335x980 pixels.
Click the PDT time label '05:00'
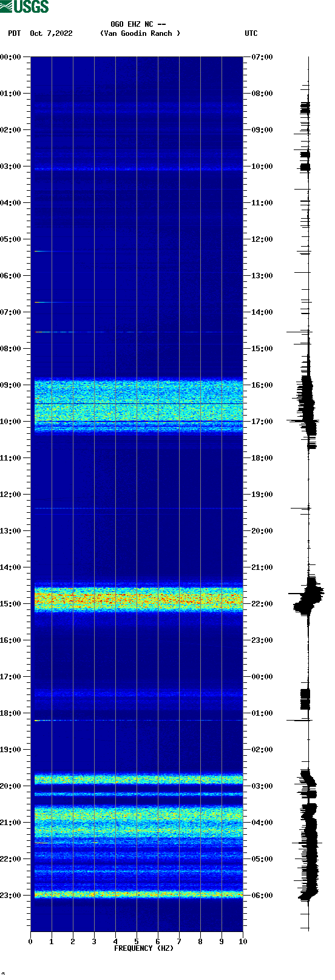pos(11,239)
